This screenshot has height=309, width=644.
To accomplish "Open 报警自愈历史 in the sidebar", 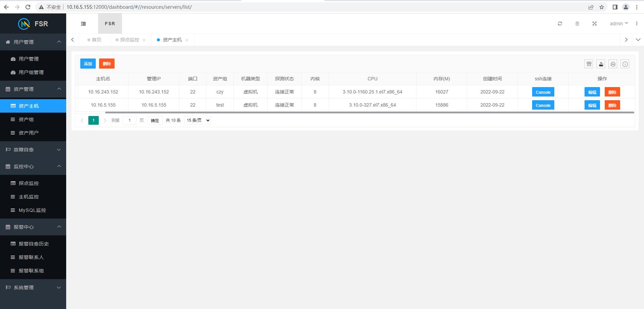I will coord(33,244).
